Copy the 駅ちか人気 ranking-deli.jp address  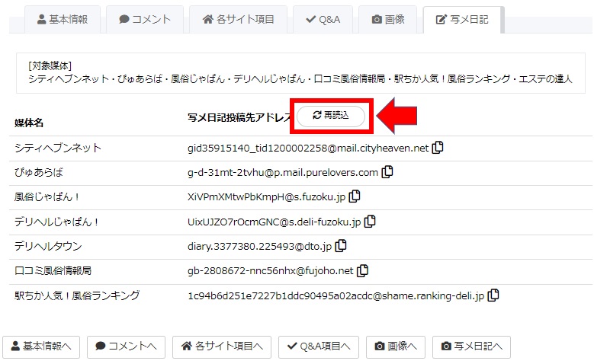pyautogui.click(x=493, y=295)
